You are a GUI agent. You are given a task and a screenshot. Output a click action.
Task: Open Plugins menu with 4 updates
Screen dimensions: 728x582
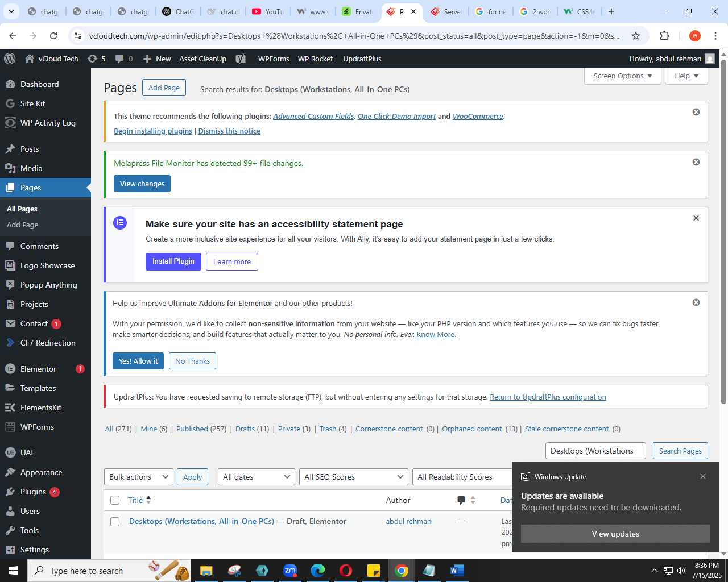click(33, 492)
